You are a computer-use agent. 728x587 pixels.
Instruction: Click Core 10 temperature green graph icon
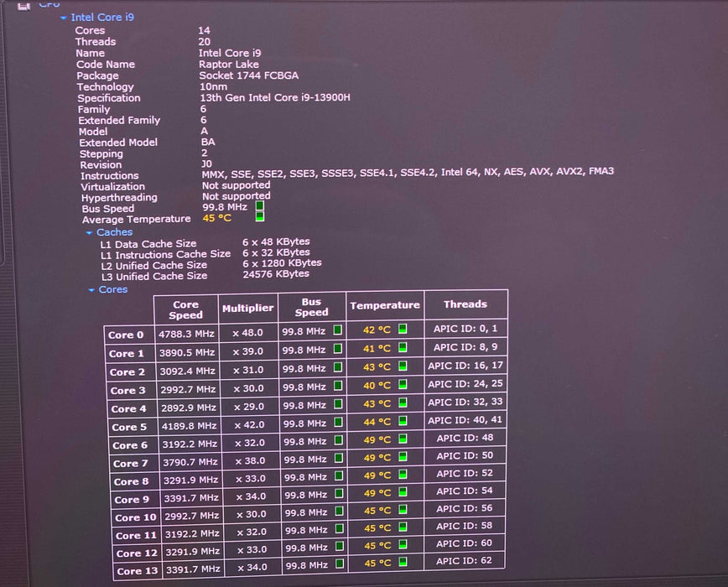tap(403, 510)
